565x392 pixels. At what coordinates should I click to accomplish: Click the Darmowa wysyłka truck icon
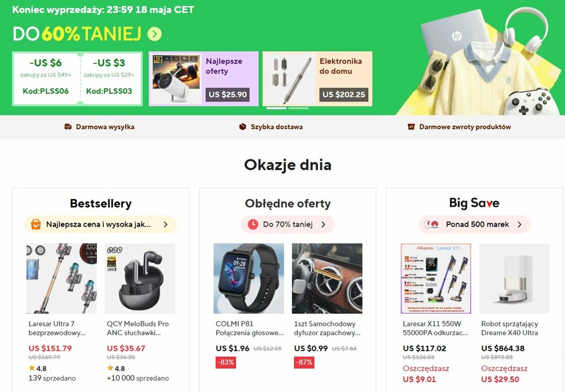coord(68,127)
